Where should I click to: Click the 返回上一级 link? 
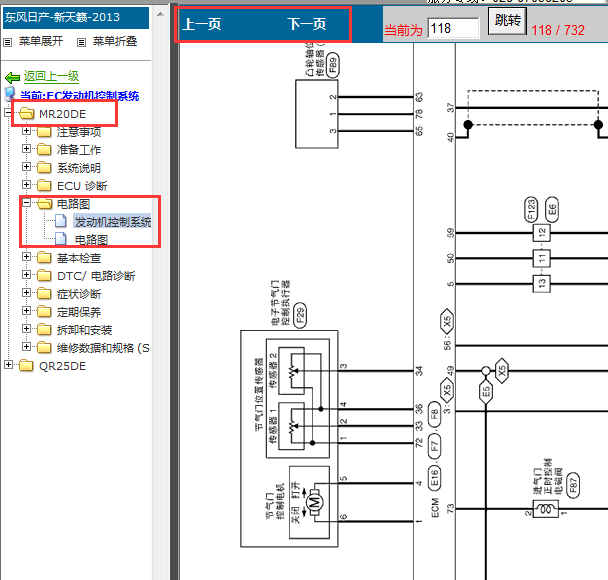(x=51, y=76)
